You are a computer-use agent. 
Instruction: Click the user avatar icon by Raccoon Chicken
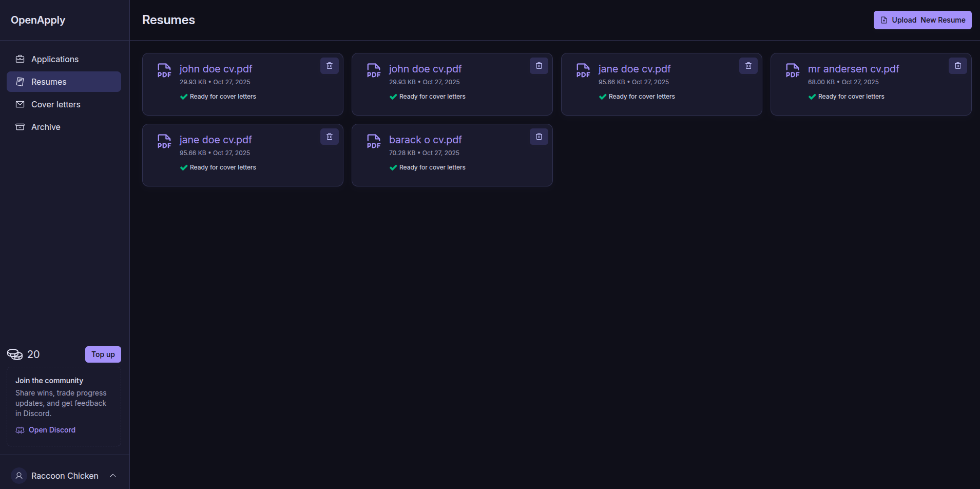click(x=19, y=476)
